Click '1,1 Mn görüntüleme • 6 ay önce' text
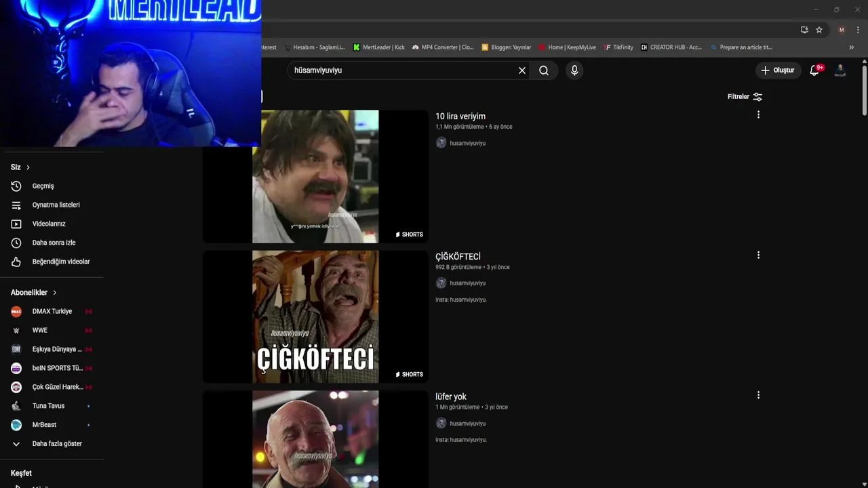Image resolution: width=868 pixels, height=488 pixels. tap(474, 127)
